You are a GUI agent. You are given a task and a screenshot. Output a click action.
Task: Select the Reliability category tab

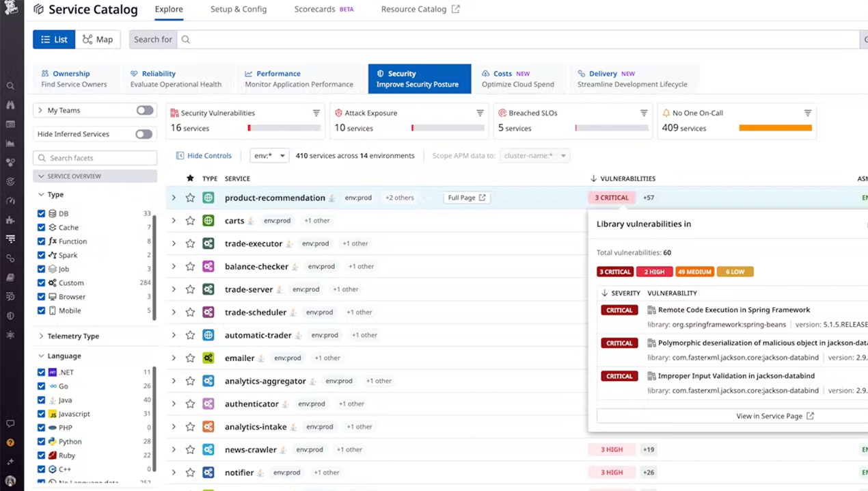tap(176, 79)
